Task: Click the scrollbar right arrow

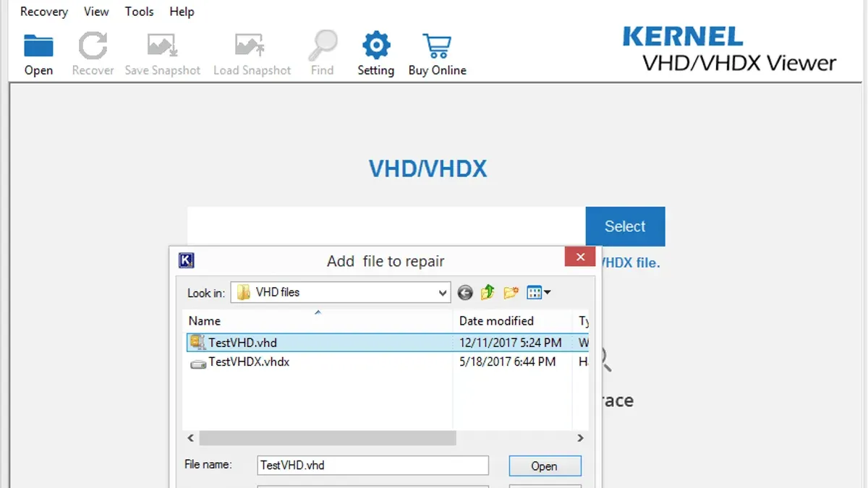Action: pyautogui.click(x=580, y=438)
